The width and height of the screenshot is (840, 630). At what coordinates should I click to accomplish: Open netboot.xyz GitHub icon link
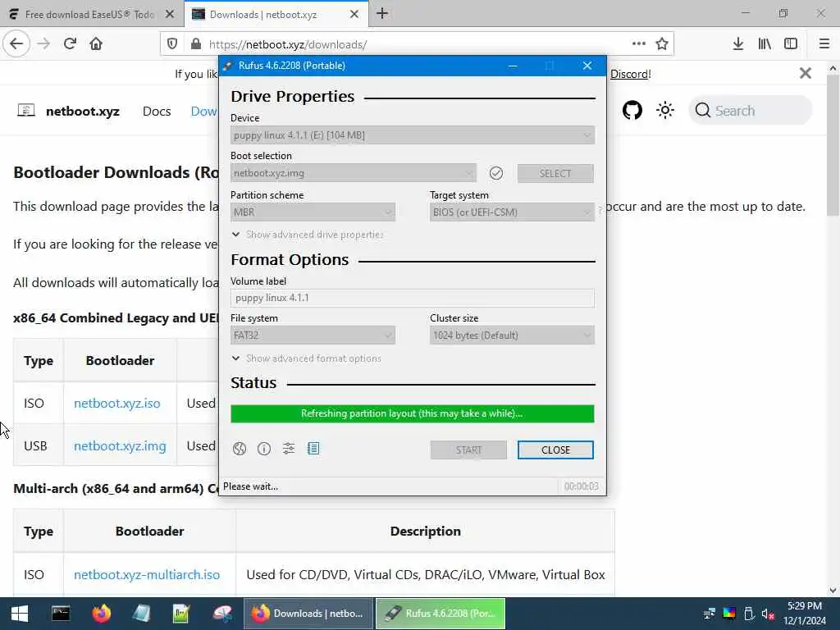[632, 111]
